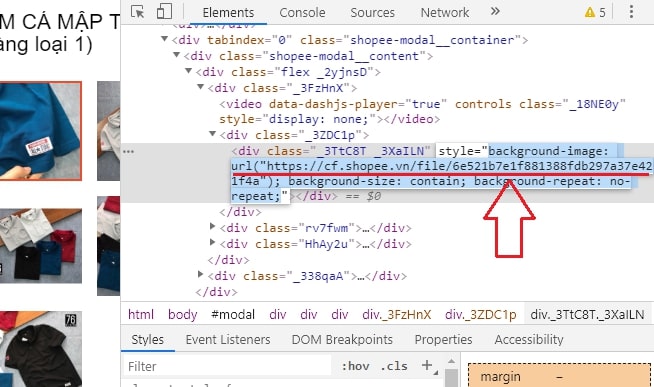Toggle the :hov element state panel
654x387 pixels.
[355, 366]
